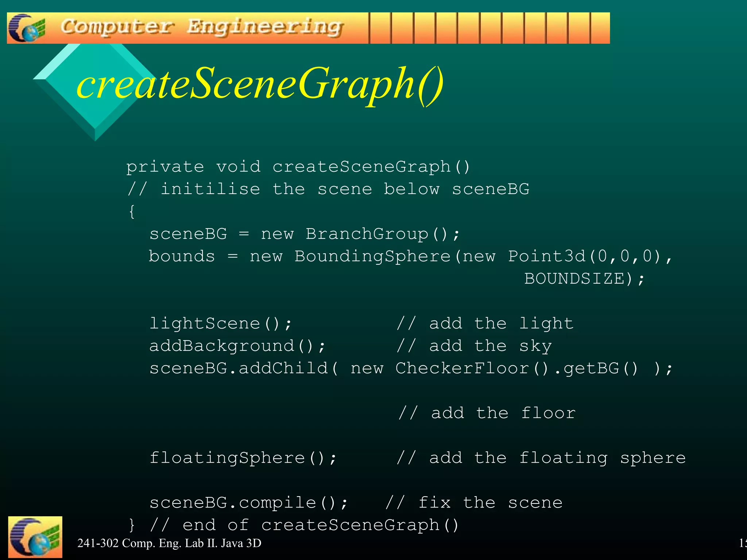Image resolution: width=747 pixels, height=560 pixels.
Task: Click the 'lightScene();' call
Action: click(221, 324)
